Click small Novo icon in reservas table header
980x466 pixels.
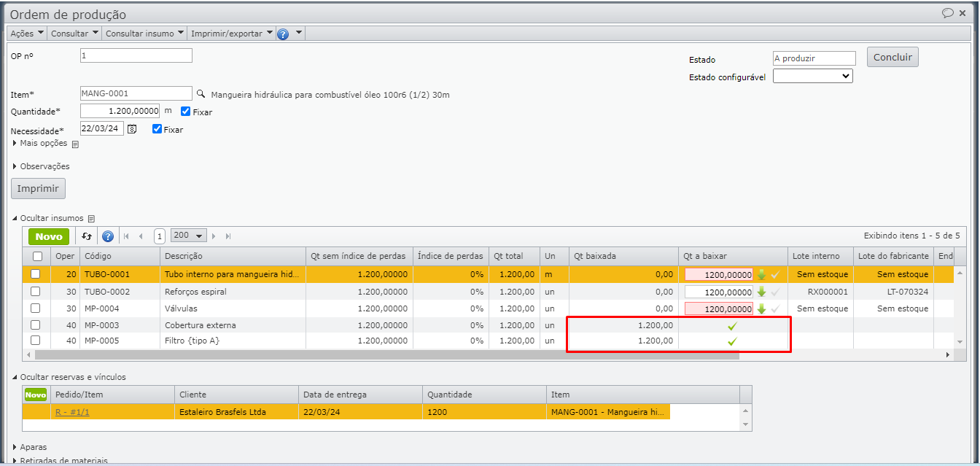(36, 395)
